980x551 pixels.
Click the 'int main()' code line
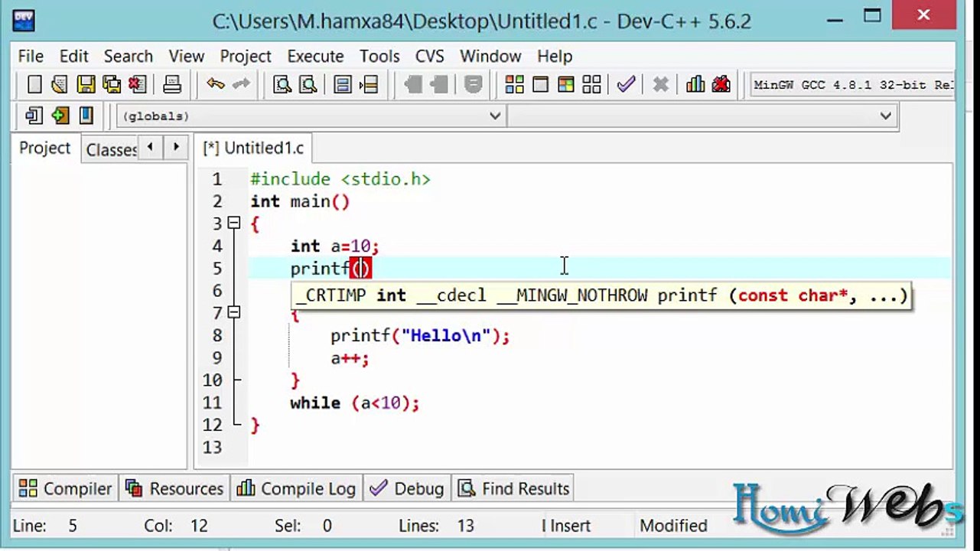pos(300,201)
